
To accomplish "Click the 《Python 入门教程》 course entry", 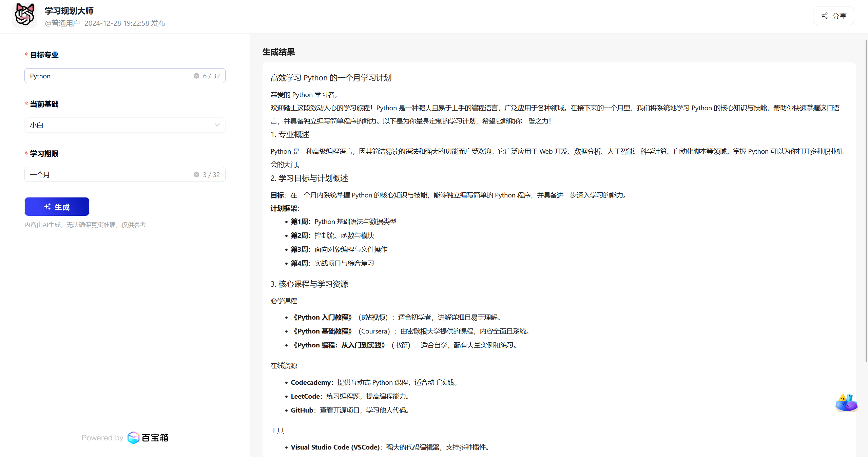I will pos(323,317).
